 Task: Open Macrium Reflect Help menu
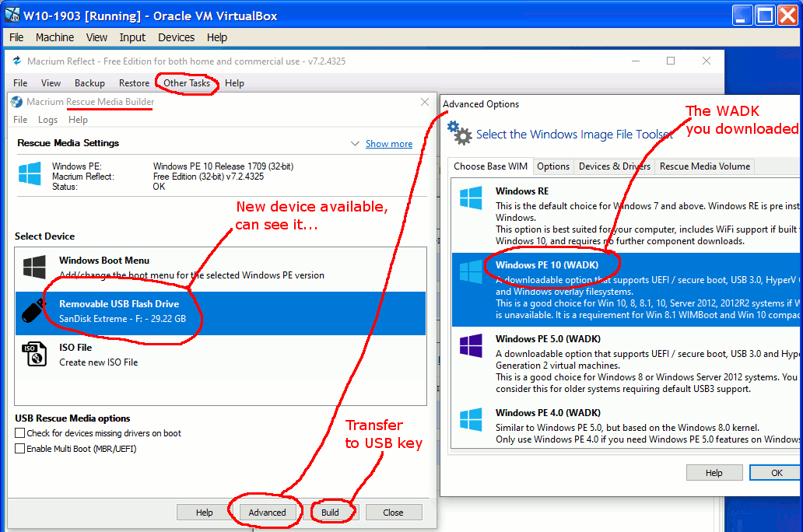tap(234, 83)
